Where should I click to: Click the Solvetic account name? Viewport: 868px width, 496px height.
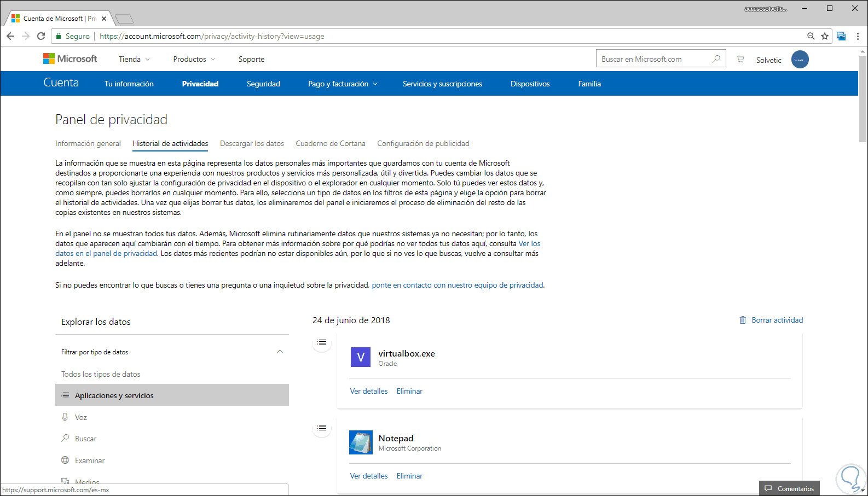pos(768,60)
